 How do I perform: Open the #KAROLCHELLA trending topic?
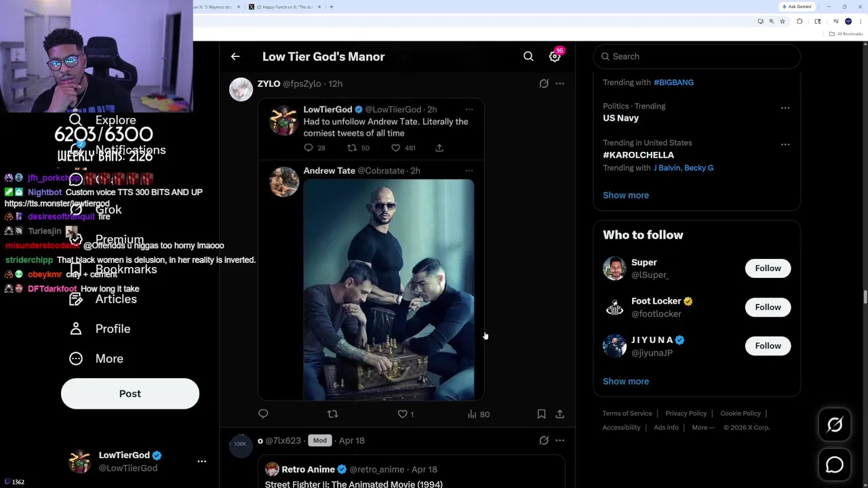pyautogui.click(x=638, y=155)
